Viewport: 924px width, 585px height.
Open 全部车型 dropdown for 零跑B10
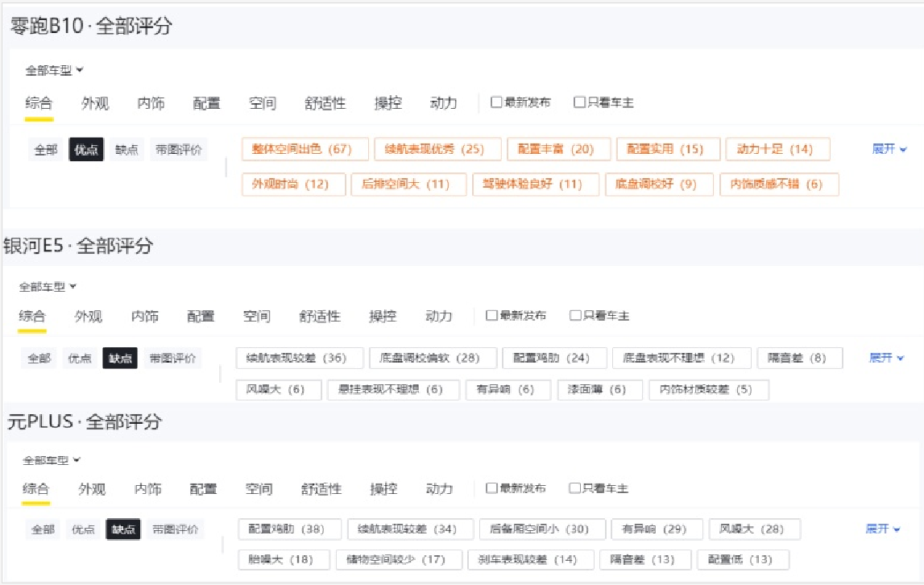(54, 70)
